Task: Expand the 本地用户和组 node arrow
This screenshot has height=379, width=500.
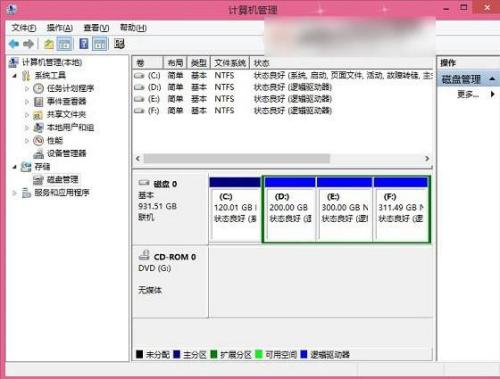Action: [x=27, y=128]
